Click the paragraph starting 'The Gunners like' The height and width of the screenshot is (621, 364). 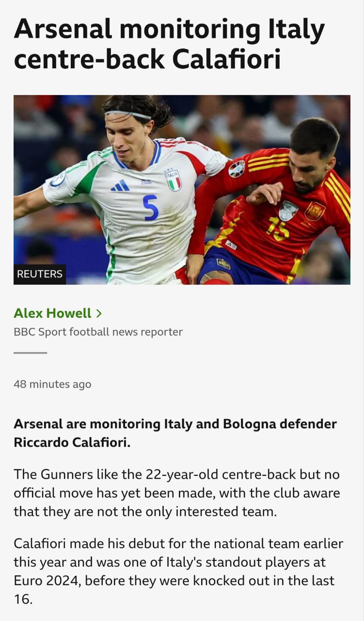tap(177, 493)
